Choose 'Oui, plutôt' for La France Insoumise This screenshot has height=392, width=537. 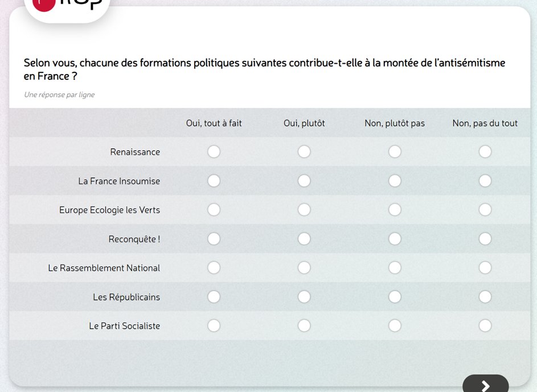pos(304,181)
